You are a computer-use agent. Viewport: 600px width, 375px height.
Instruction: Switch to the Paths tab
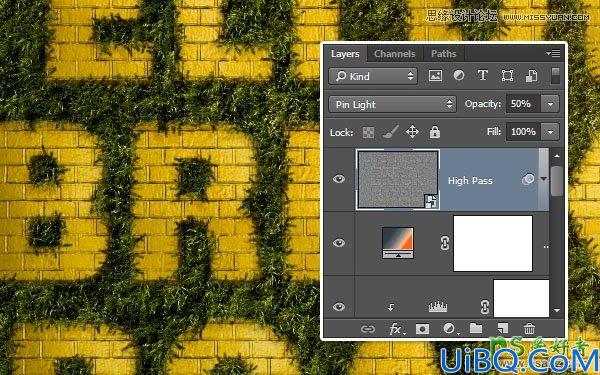(443, 54)
